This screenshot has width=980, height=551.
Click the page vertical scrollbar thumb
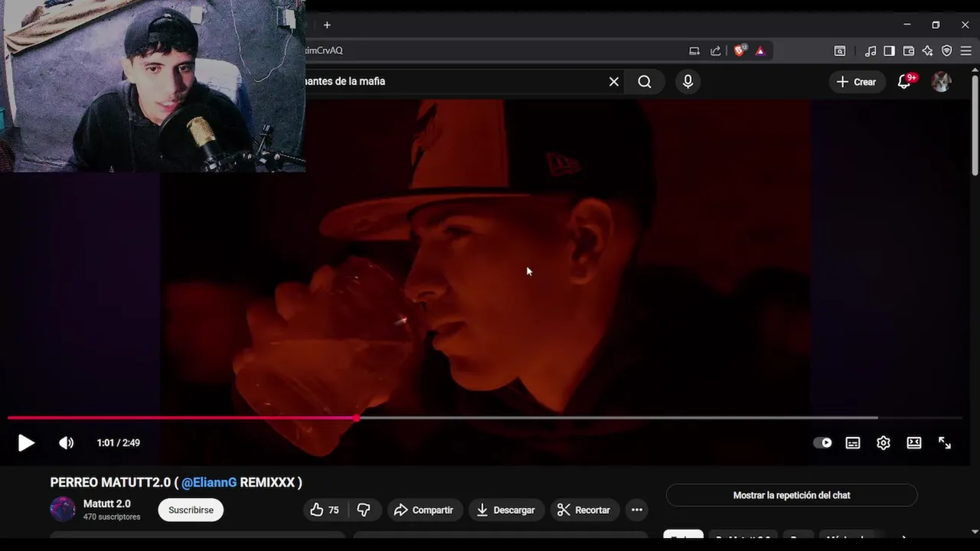[975, 126]
